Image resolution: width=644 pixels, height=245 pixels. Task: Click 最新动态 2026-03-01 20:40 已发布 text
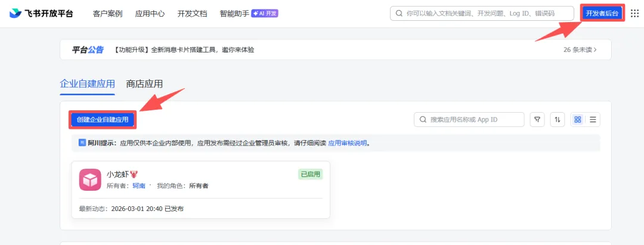pos(131,209)
